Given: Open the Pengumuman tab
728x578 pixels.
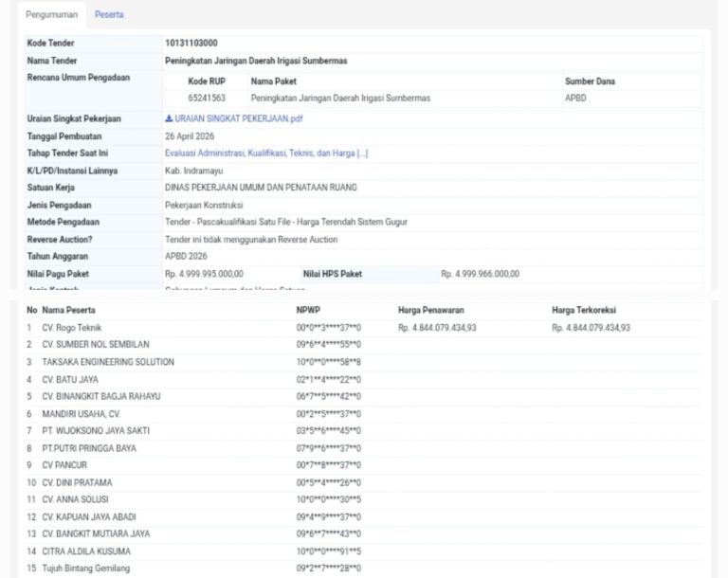Looking at the screenshot, I should point(51,14).
